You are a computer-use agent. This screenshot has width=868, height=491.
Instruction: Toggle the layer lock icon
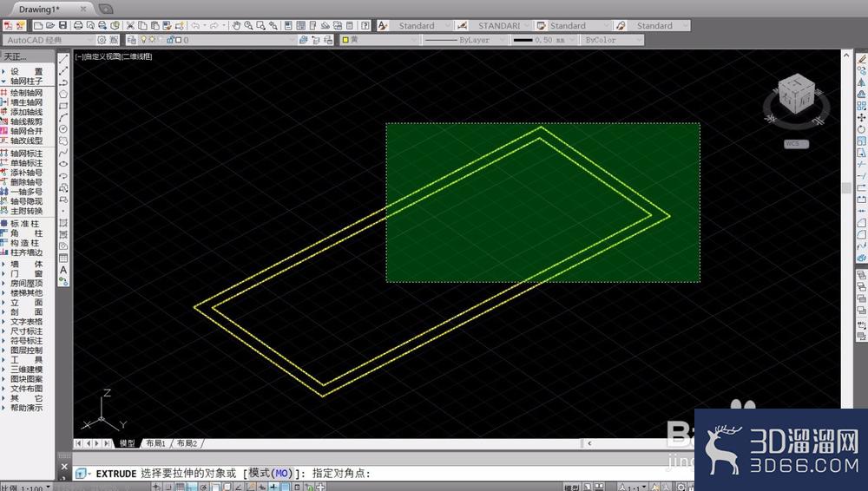coord(170,40)
